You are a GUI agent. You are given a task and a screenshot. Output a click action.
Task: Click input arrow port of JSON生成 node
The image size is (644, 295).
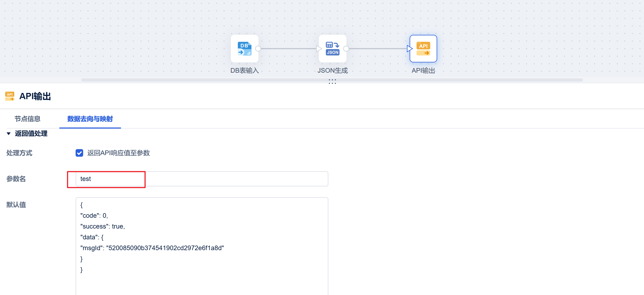point(319,49)
